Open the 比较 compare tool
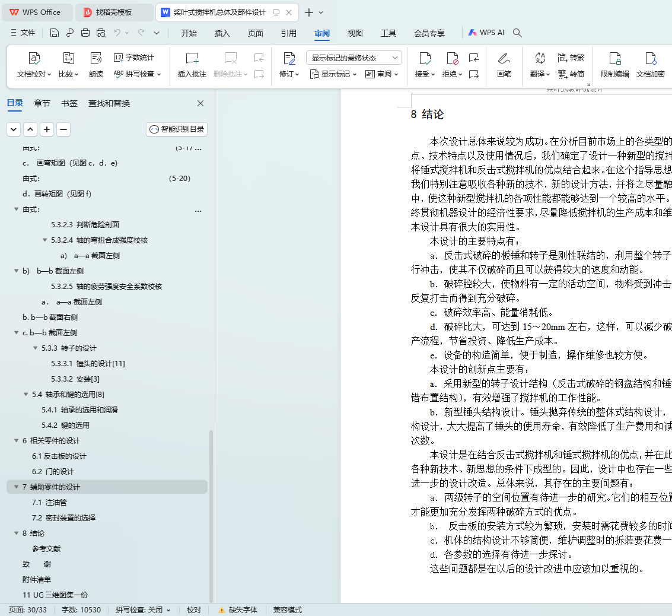This screenshot has width=672, height=616. [x=69, y=65]
